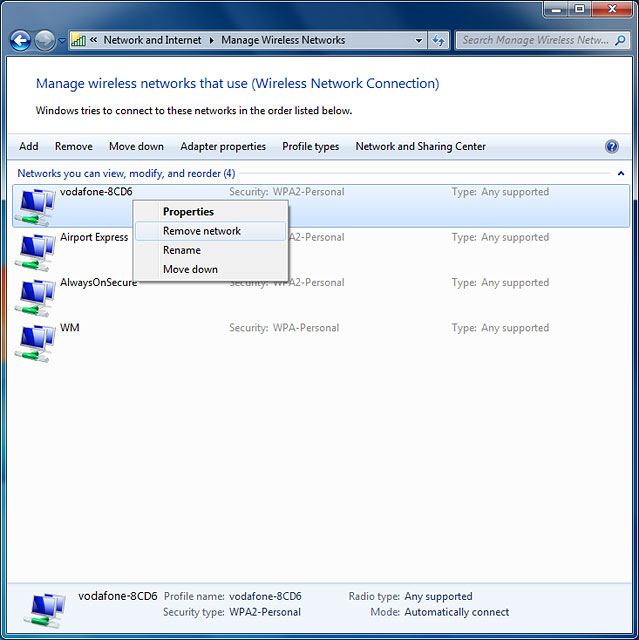Screen dimensions: 639x640
Task: Open Adapter properties from toolbar
Action: tap(223, 146)
